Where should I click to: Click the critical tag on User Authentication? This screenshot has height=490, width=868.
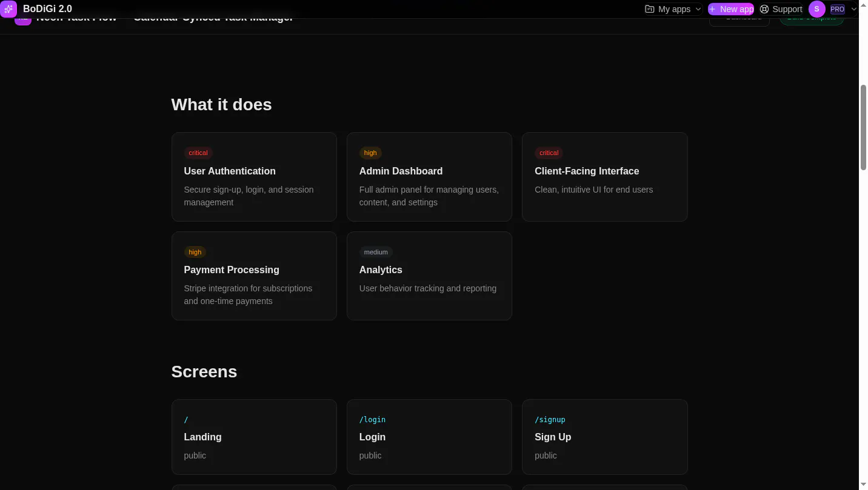click(x=198, y=153)
